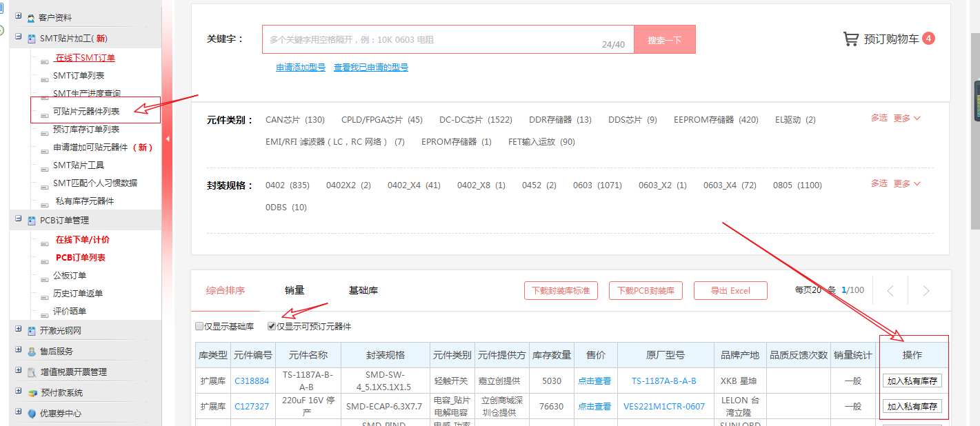Image resolution: width=980 pixels, height=426 pixels.
Task: Open the 预订购物车 shopping cart icon
Action: point(850,39)
